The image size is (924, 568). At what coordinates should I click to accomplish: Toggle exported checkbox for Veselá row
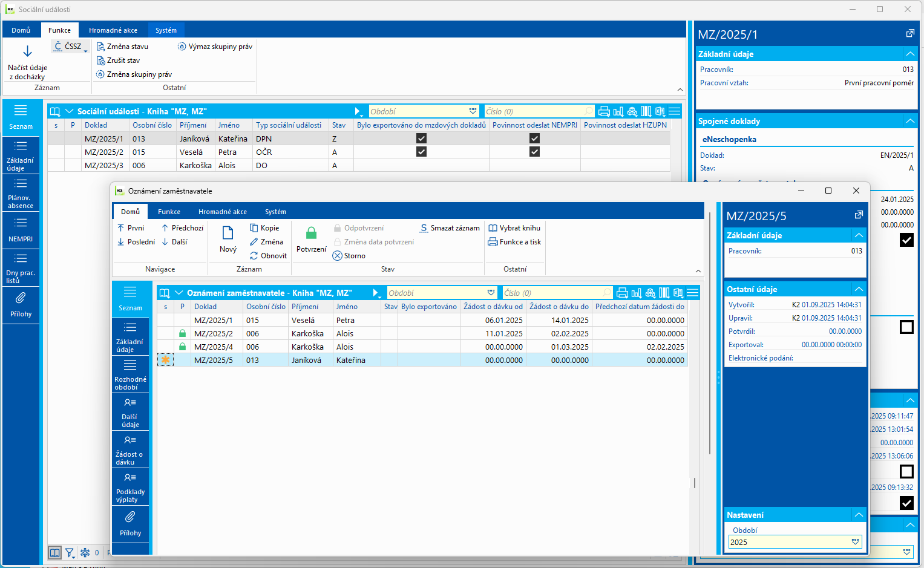[421, 152]
